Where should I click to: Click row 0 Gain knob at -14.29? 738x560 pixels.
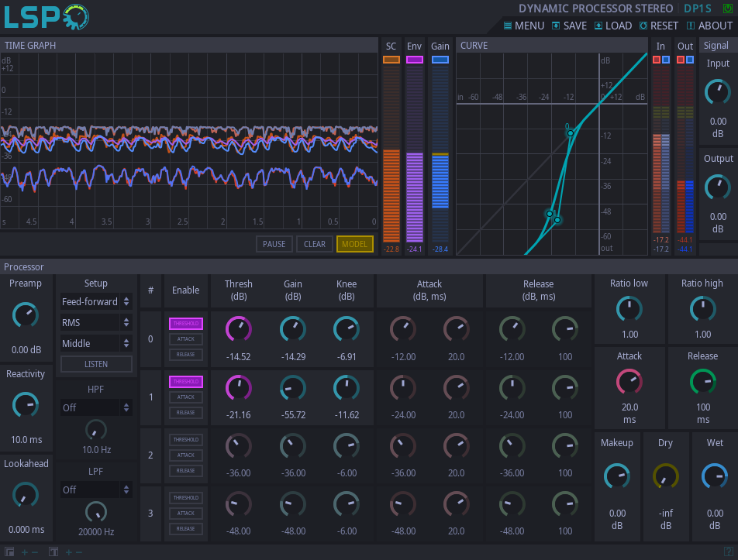pyautogui.click(x=293, y=329)
